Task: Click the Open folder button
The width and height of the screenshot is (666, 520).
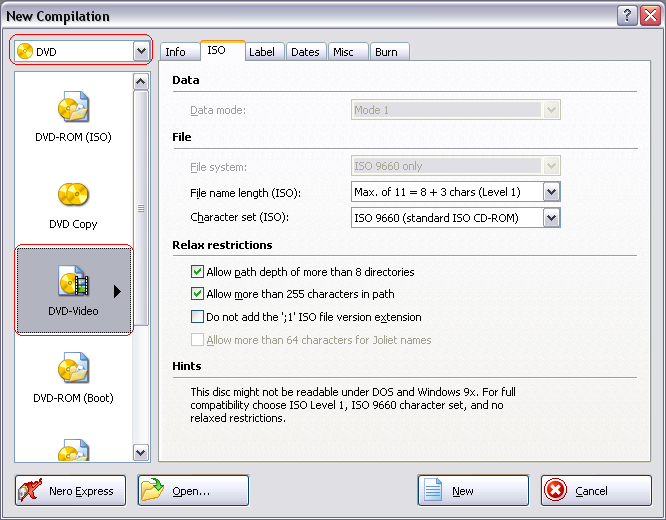Action: point(192,491)
